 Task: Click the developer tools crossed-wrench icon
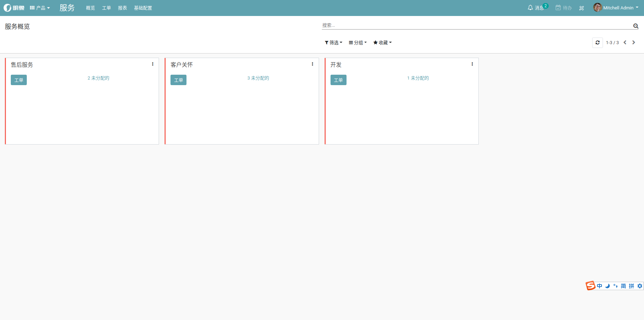point(581,8)
